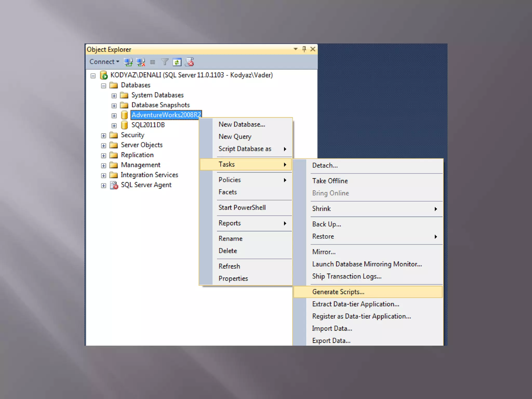Expand the Database Snapshots node

click(114, 106)
